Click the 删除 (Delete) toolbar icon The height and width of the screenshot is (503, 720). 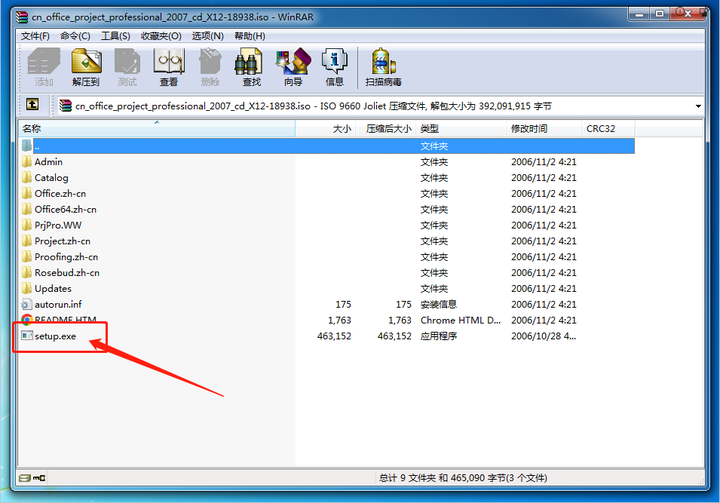[x=210, y=67]
